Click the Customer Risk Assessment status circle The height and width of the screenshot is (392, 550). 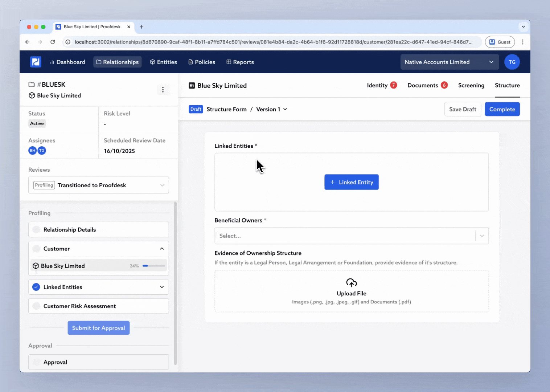pyautogui.click(x=36, y=306)
